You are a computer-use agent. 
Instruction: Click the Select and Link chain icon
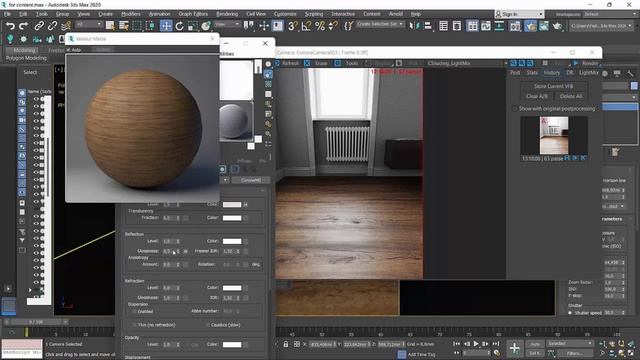[39, 26]
